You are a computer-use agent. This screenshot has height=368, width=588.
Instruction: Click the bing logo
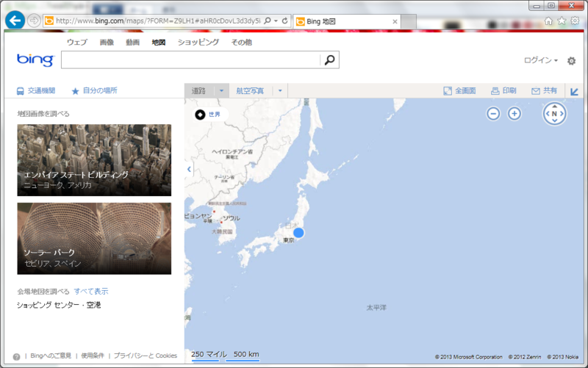[x=35, y=60]
